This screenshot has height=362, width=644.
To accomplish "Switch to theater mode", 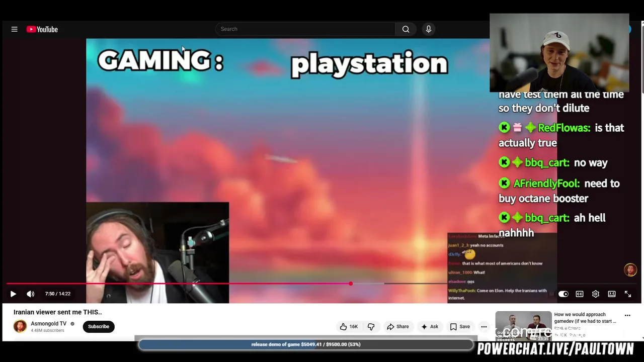I will [612, 294].
